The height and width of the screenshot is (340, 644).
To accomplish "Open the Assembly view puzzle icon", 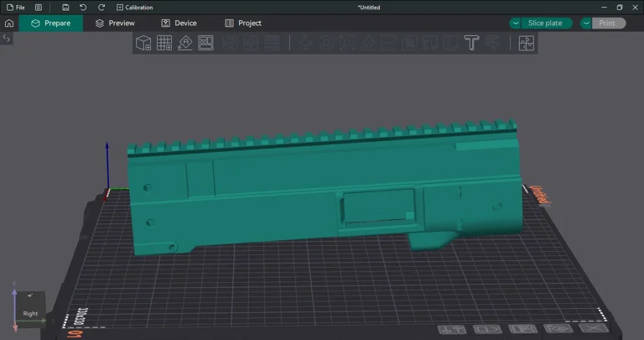I will (x=526, y=43).
